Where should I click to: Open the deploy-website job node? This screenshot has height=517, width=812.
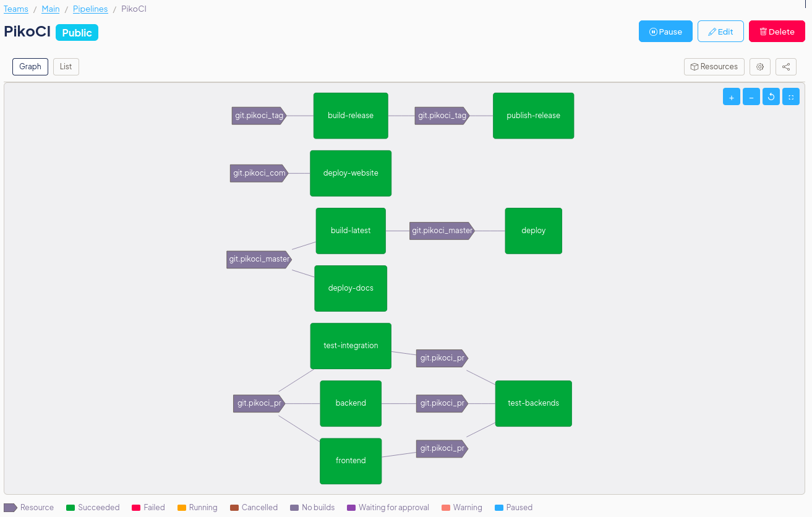pos(351,173)
